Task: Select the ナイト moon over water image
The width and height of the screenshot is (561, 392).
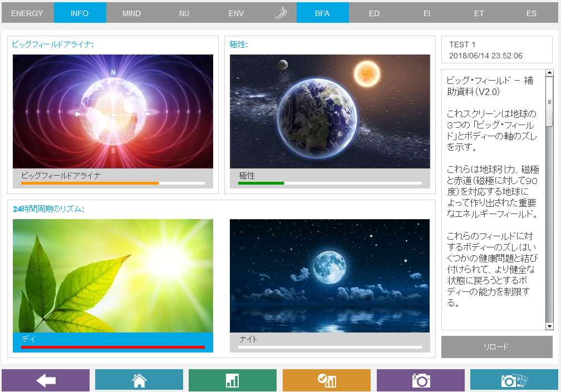Action: 330,276
